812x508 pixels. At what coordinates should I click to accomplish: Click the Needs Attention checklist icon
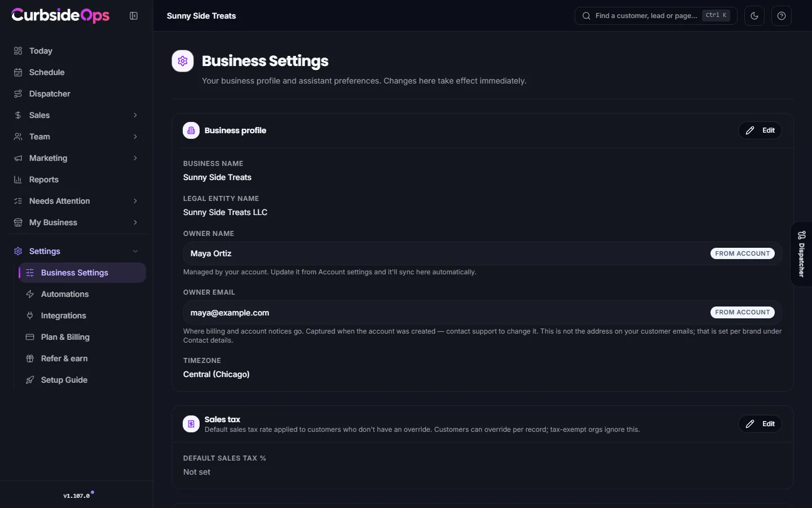[18, 201]
